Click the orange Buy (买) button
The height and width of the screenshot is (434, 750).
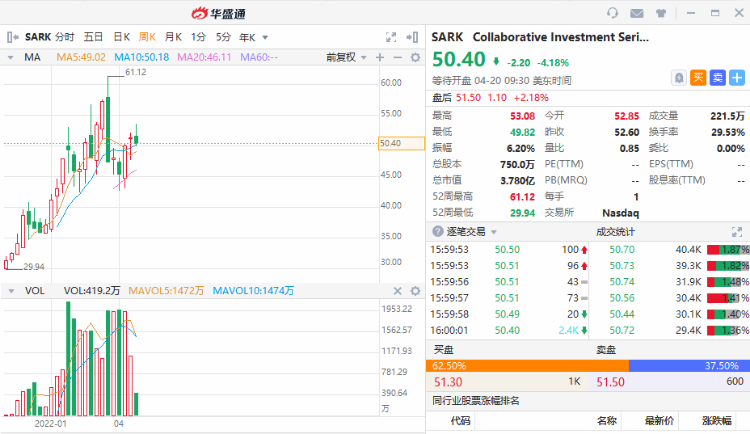coord(698,78)
